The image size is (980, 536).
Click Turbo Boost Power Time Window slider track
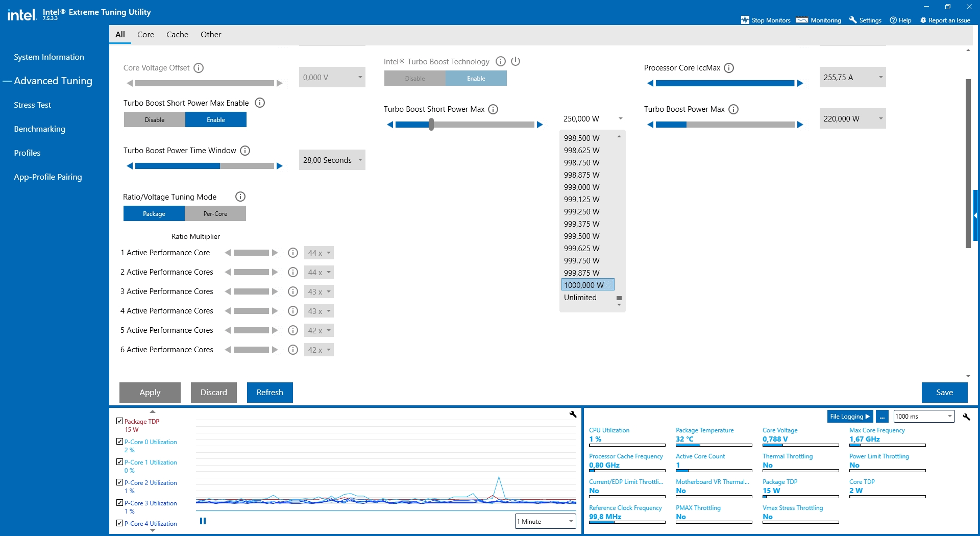pyautogui.click(x=205, y=166)
